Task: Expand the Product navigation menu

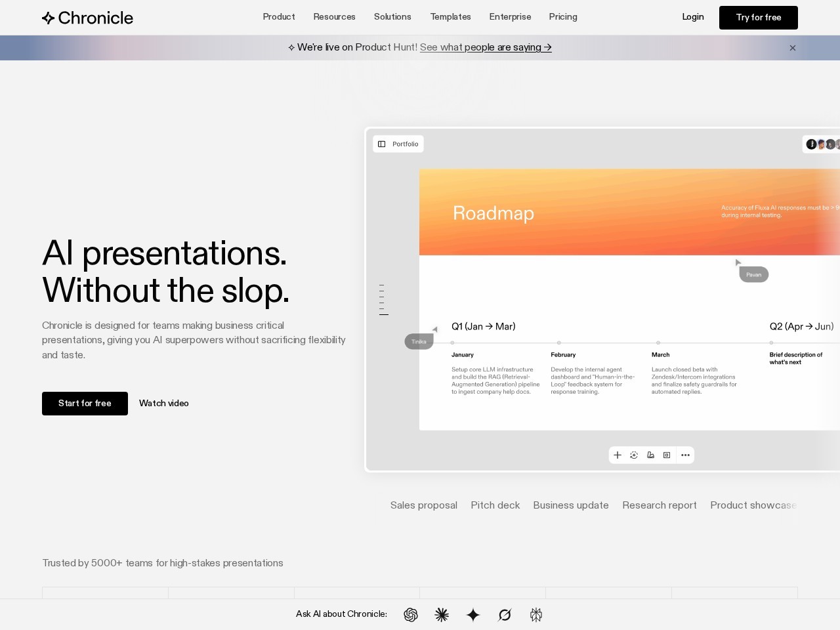Action: (x=279, y=17)
